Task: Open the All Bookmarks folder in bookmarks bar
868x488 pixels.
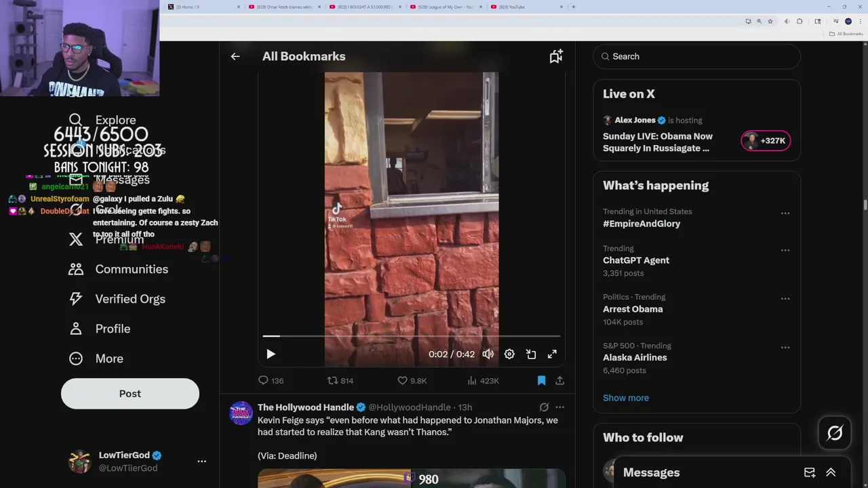Action: pyautogui.click(x=846, y=34)
